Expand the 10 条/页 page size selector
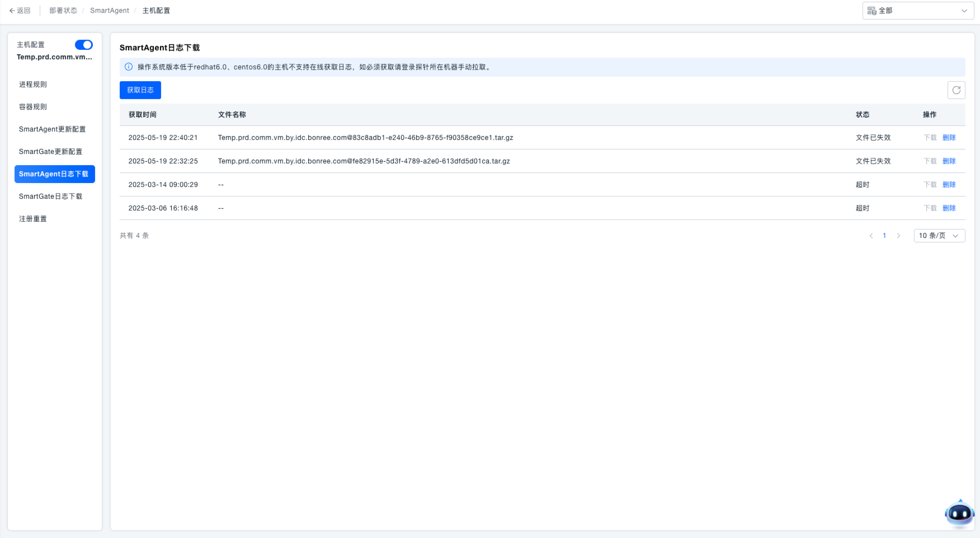Viewport: 980px width, 538px height. [939, 236]
